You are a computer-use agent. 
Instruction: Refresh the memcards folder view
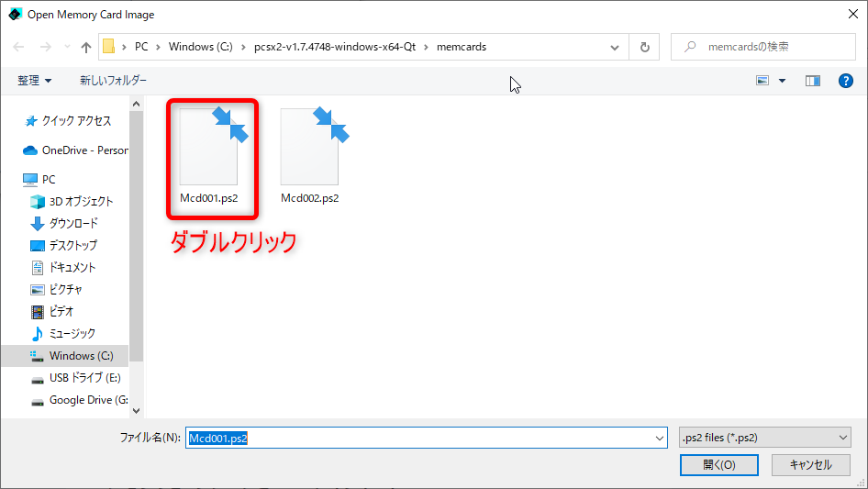pyautogui.click(x=644, y=47)
